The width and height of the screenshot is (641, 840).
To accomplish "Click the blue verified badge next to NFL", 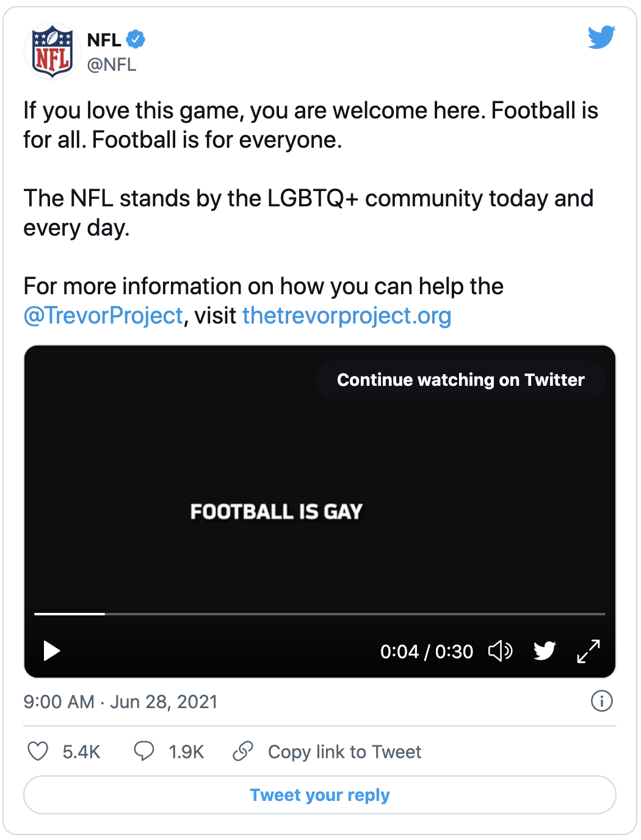I will tap(136, 40).
